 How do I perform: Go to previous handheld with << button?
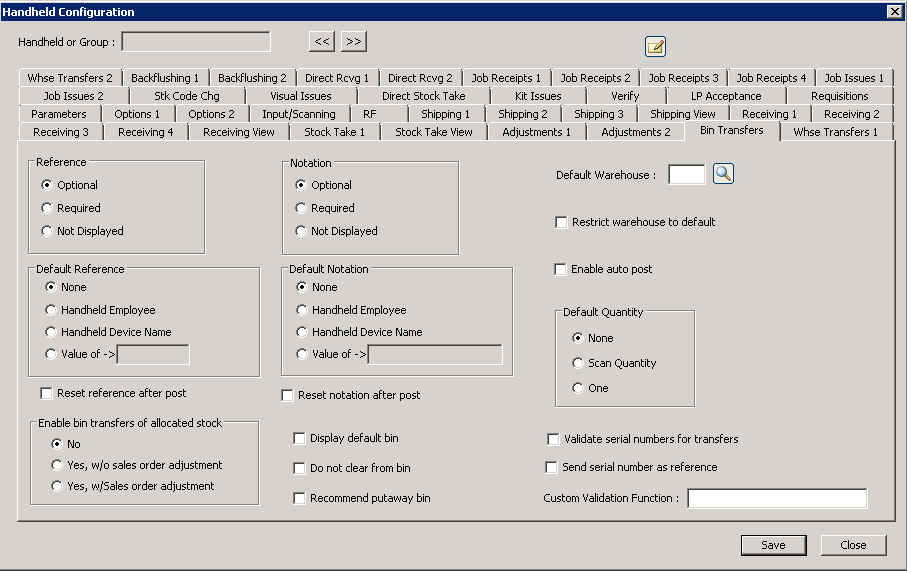coord(321,41)
